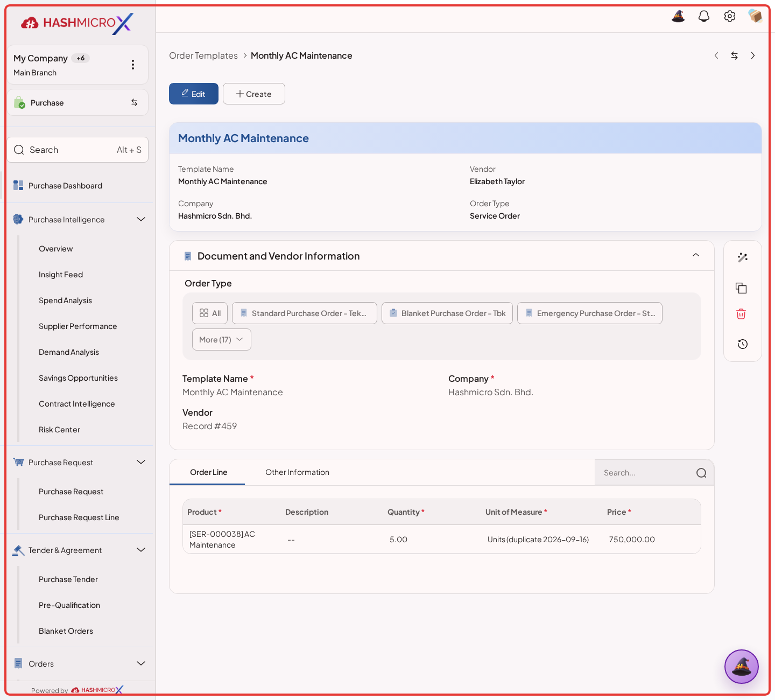
Task: Collapse the Purchase Request menu group
Action: point(141,462)
